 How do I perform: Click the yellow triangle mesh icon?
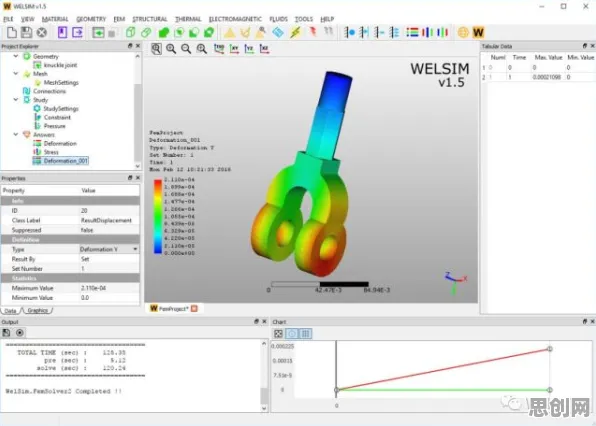point(229,33)
